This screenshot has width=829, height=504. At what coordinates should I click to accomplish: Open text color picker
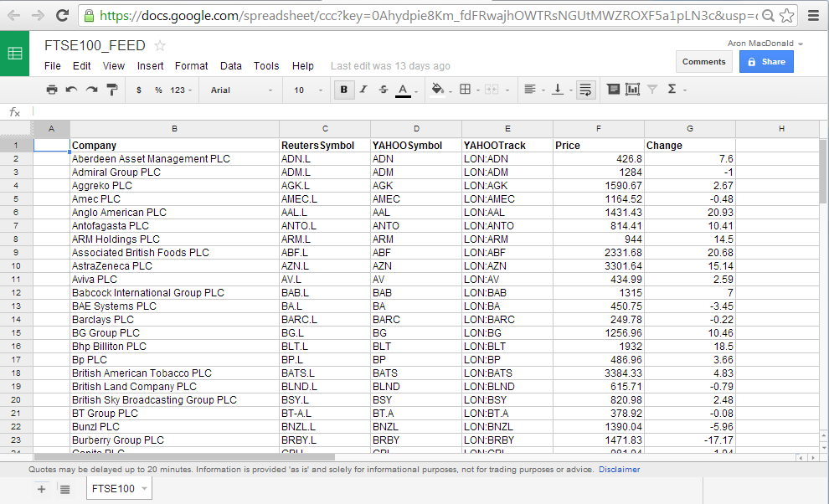click(x=405, y=90)
